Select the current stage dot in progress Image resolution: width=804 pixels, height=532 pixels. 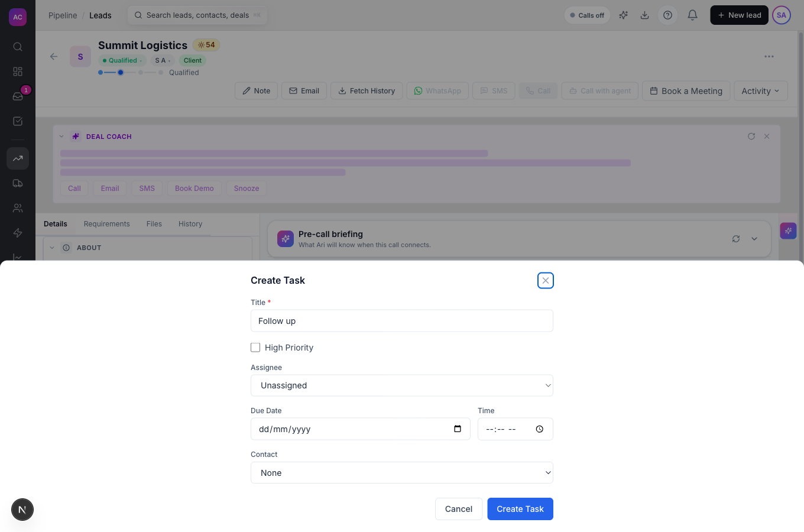pos(121,73)
